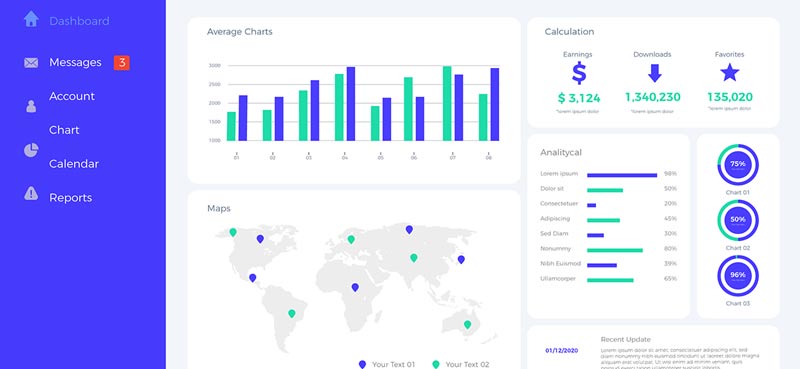Image resolution: width=800 pixels, height=369 pixels.
Task: Click the Your Text 01 legend marker
Action: coord(362,364)
